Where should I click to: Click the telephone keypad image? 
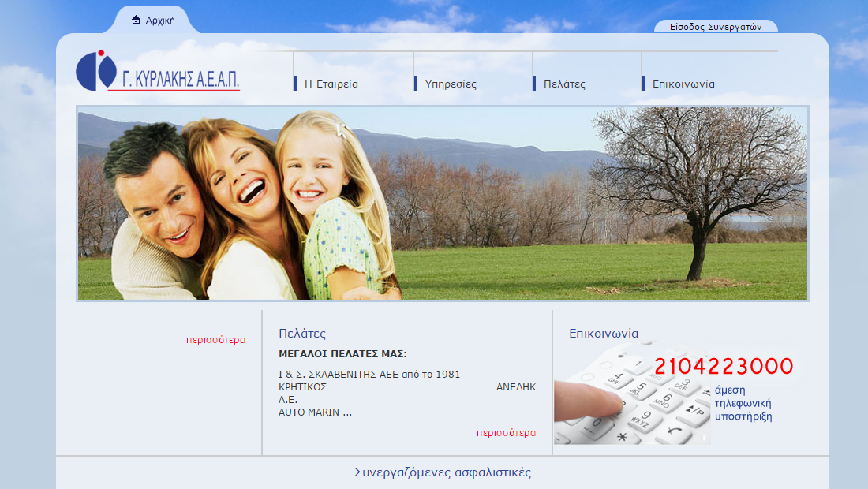pos(631,394)
